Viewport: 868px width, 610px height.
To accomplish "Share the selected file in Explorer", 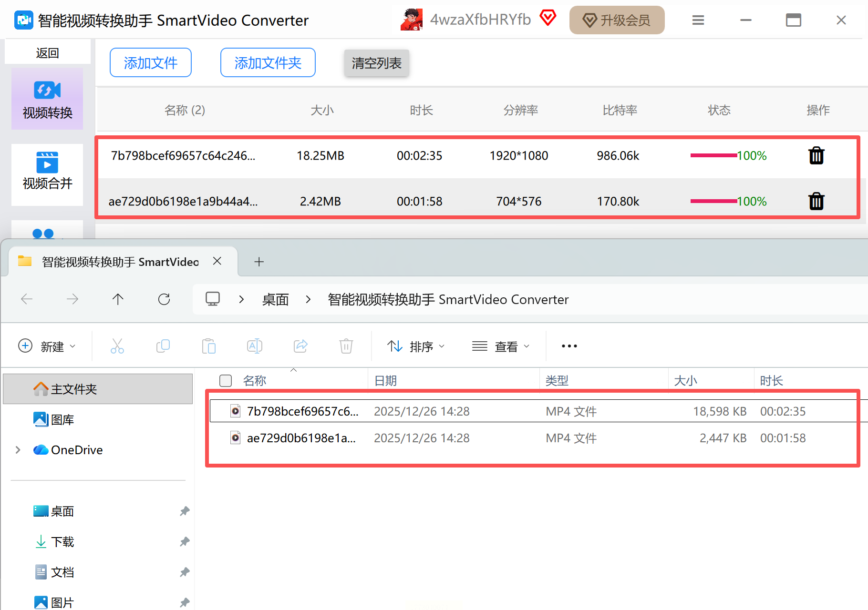I will click(300, 346).
